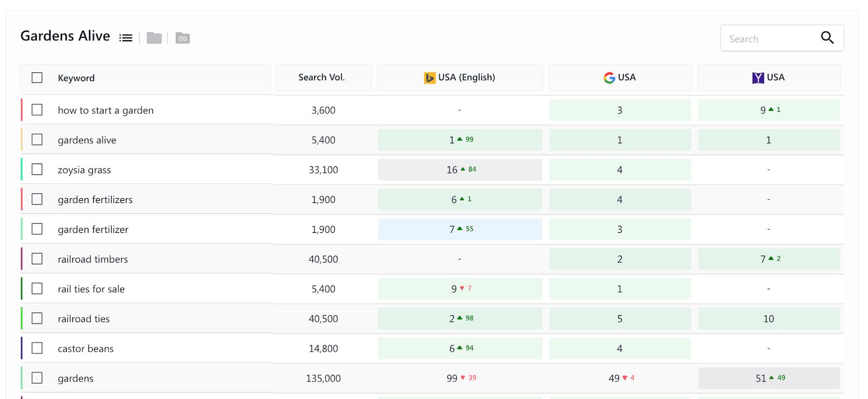
Task: Click the gray folder icon in header
Action: (154, 38)
